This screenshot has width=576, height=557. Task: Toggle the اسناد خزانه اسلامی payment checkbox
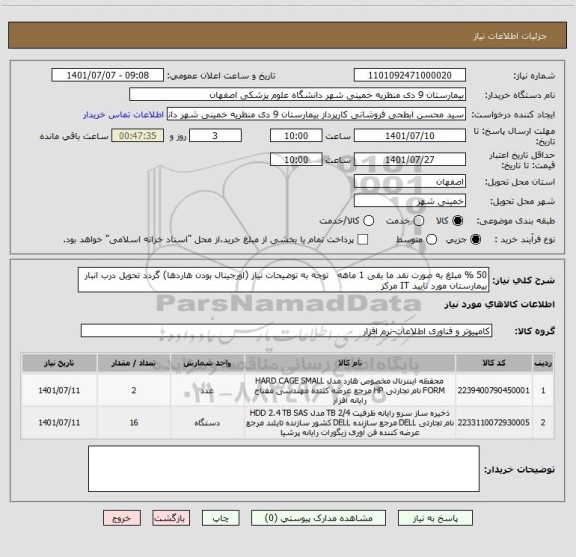363,240
